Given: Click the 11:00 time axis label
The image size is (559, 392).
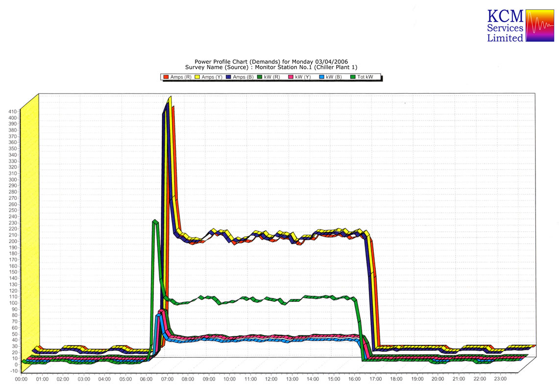Looking at the screenshot, I should tap(251, 379).
